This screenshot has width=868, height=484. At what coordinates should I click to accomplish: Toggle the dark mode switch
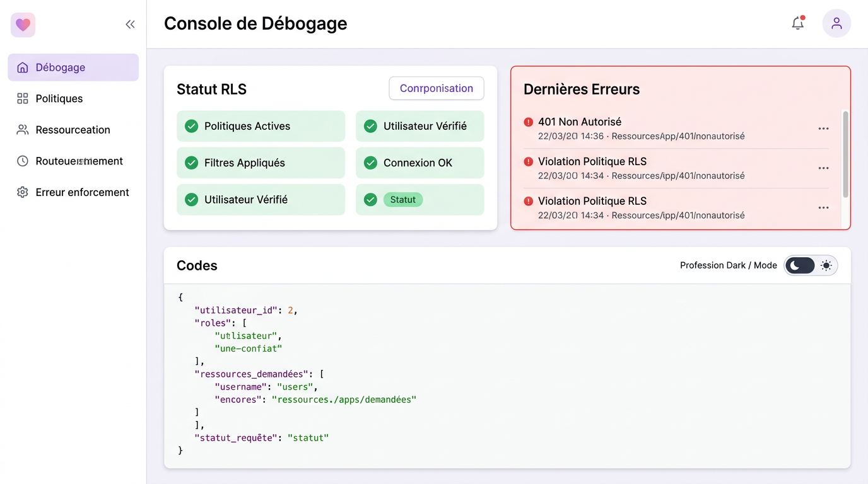pos(811,265)
